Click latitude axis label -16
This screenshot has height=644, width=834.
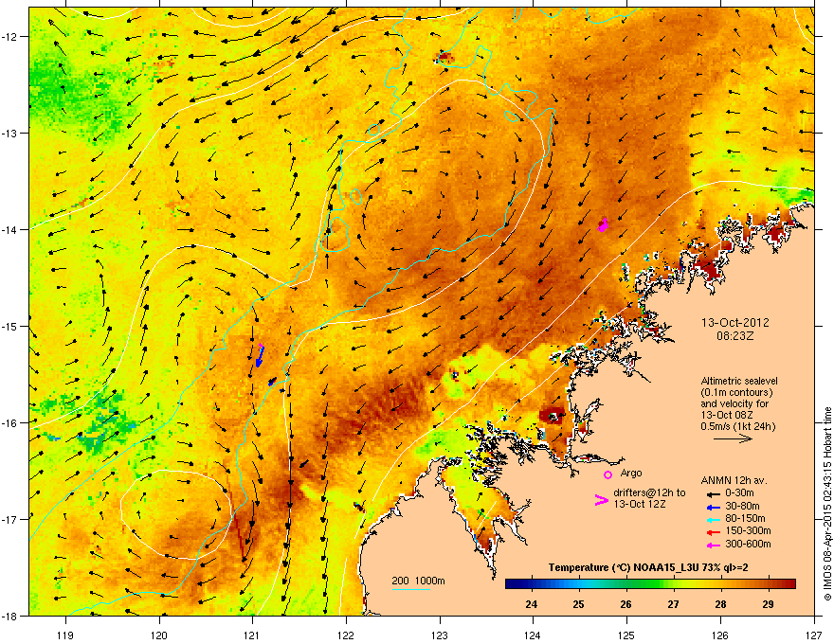pos(10,423)
